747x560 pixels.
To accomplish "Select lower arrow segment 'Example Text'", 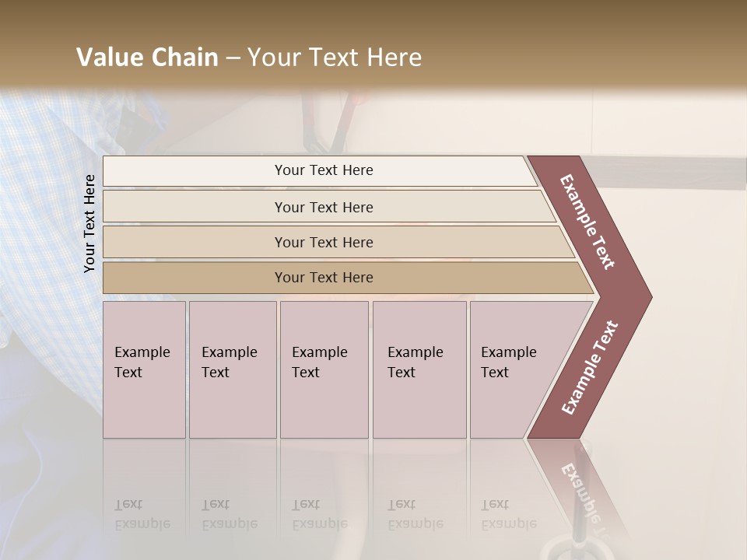I will (590, 367).
